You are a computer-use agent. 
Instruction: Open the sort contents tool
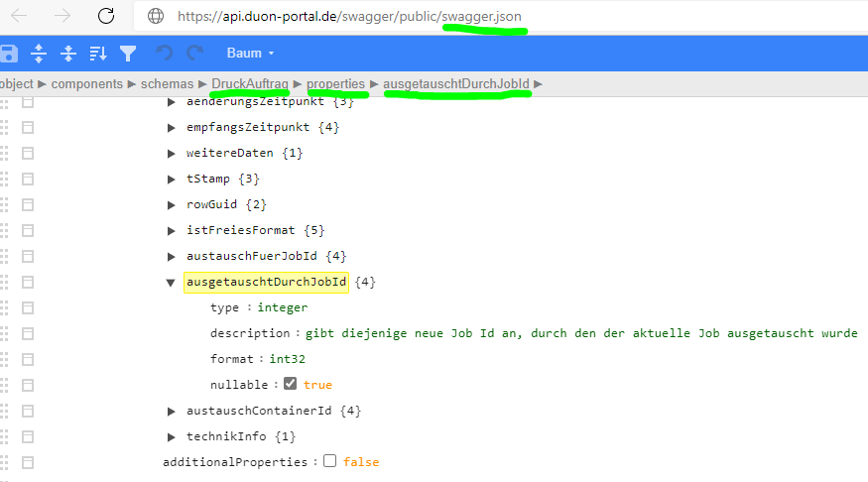[x=98, y=53]
